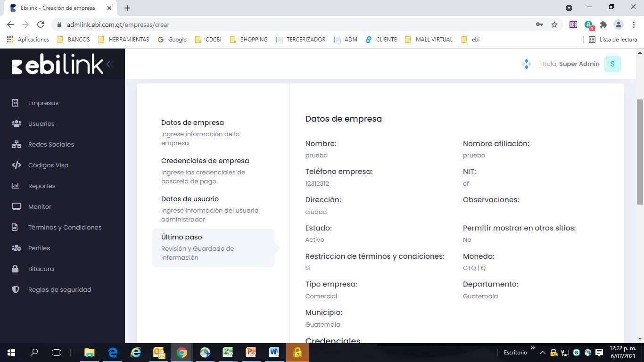Bookmark this page with star icon
The width and height of the screenshot is (644, 362).
click(x=554, y=25)
